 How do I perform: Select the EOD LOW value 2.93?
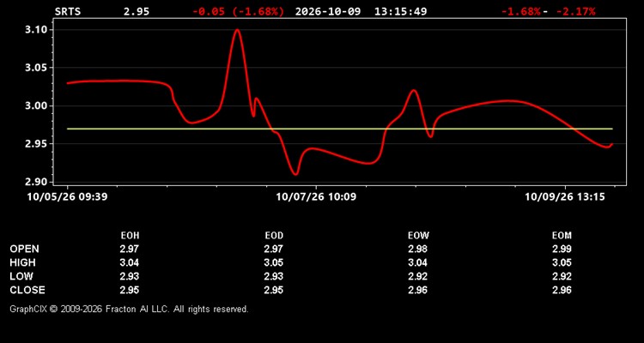274,276
